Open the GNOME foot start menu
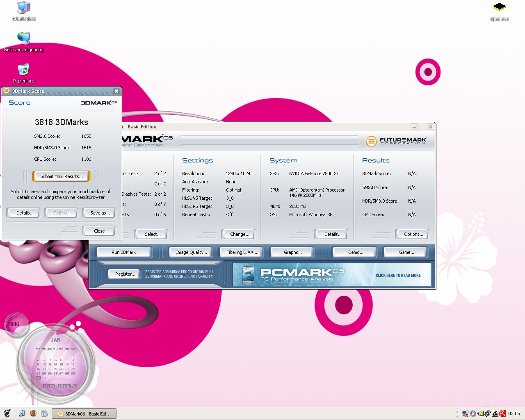Screen dimensions: 525x420 pyautogui.click(x=7, y=413)
